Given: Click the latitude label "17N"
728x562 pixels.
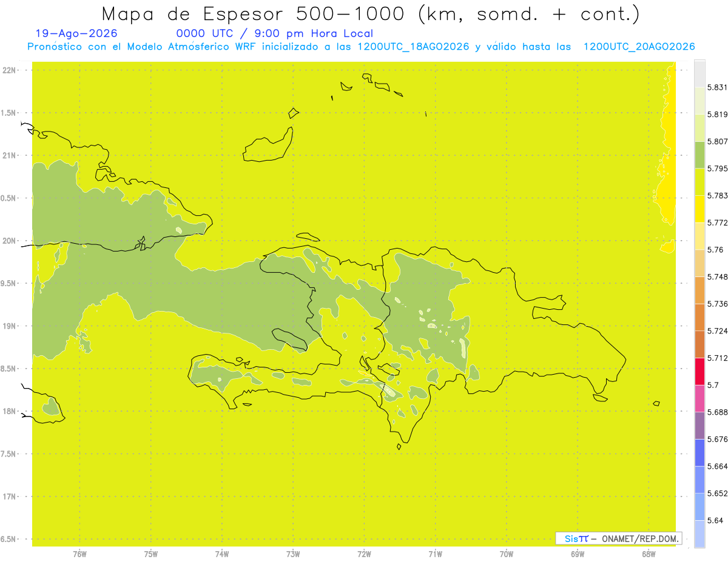Looking at the screenshot, I should pyautogui.click(x=10, y=497).
